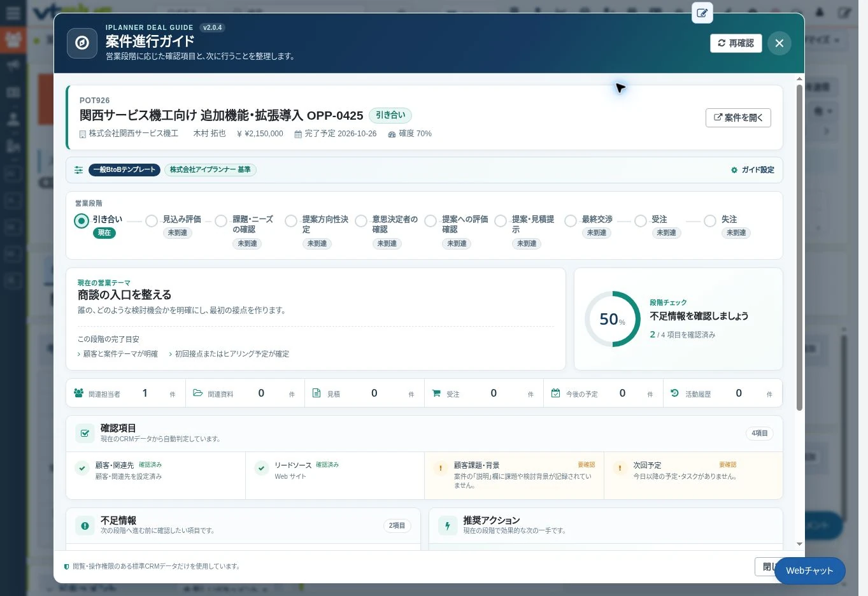This screenshot has width=868, height=596.
Task: Click the dialog's vertical scrollbar thumb
Action: pos(799,247)
